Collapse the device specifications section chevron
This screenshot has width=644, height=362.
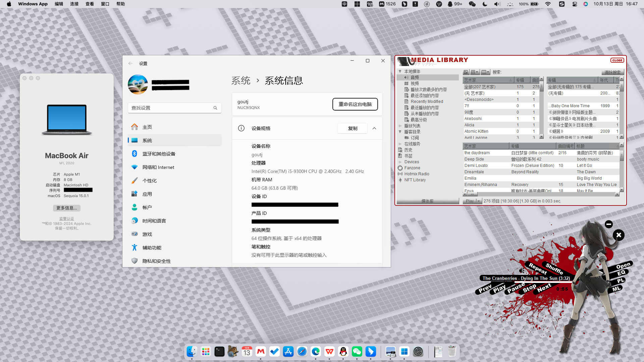tap(374, 128)
